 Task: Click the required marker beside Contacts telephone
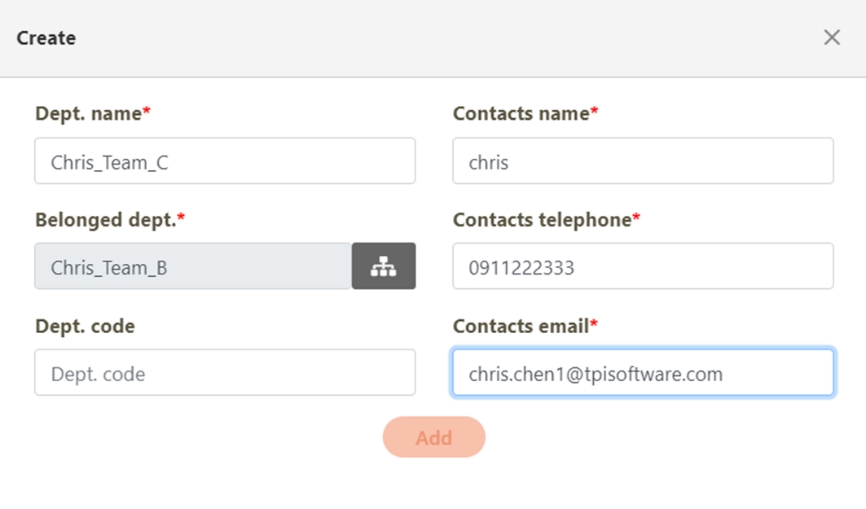637,218
